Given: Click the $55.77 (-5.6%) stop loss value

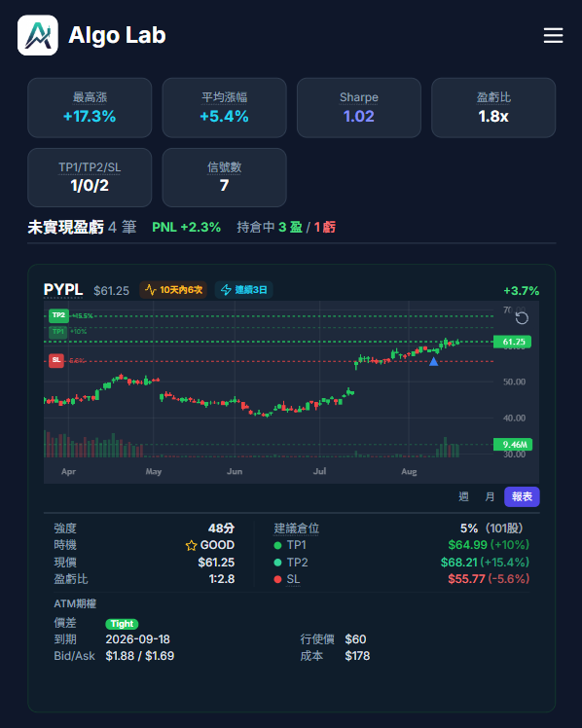Looking at the screenshot, I should click(489, 579).
